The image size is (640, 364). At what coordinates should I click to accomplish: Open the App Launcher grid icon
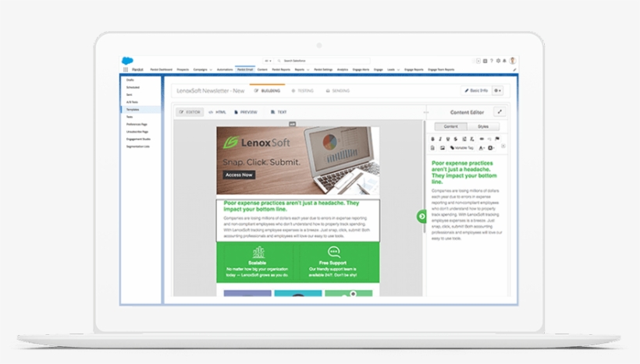point(126,69)
